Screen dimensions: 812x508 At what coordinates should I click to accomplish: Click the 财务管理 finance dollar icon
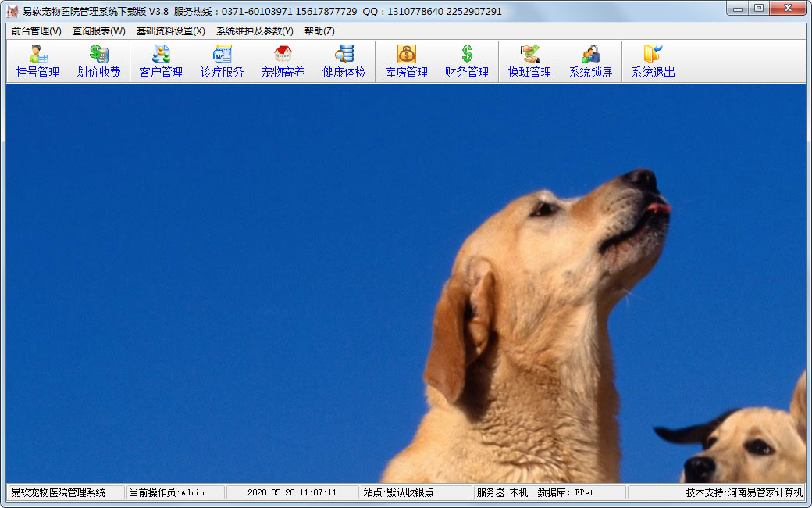pyautogui.click(x=467, y=62)
